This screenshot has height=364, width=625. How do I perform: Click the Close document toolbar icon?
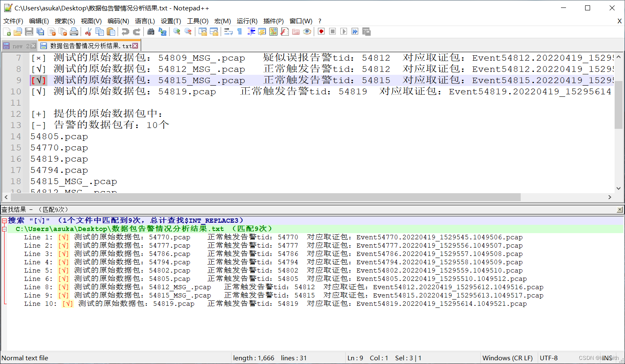tap(52, 32)
